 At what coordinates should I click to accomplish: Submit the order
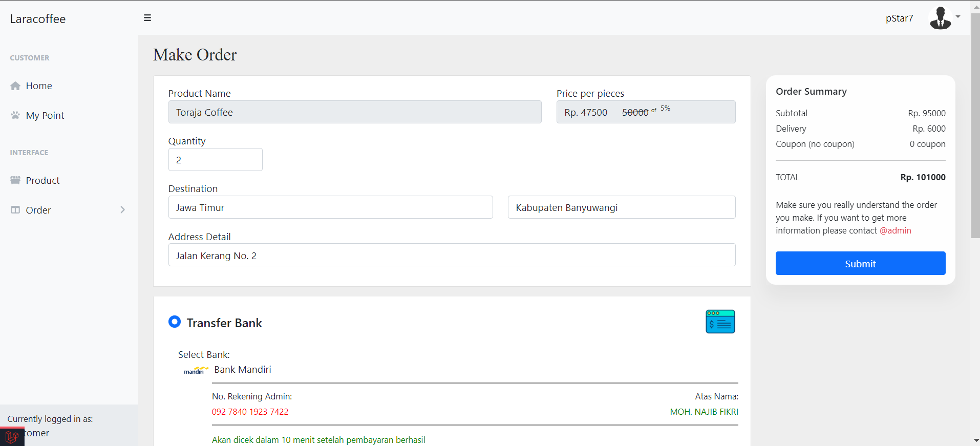pyautogui.click(x=860, y=263)
